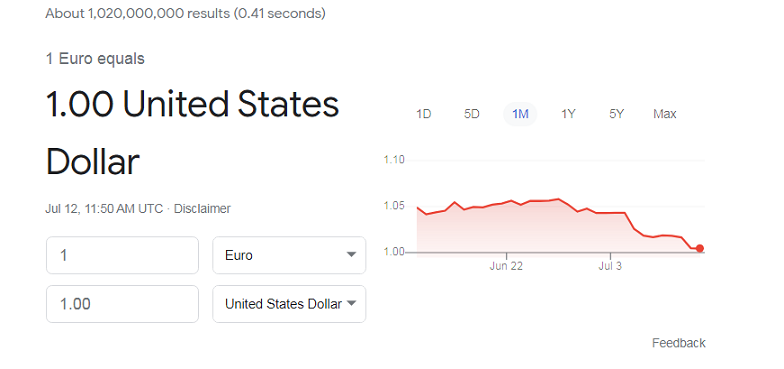
Task: Select the Max chart range
Action: [x=664, y=114]
